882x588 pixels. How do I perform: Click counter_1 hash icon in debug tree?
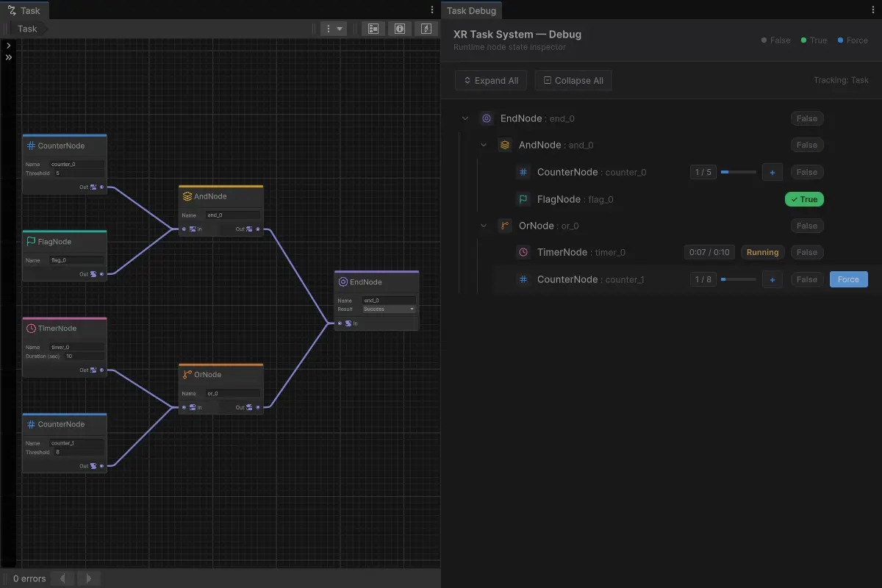pos(523,279)
